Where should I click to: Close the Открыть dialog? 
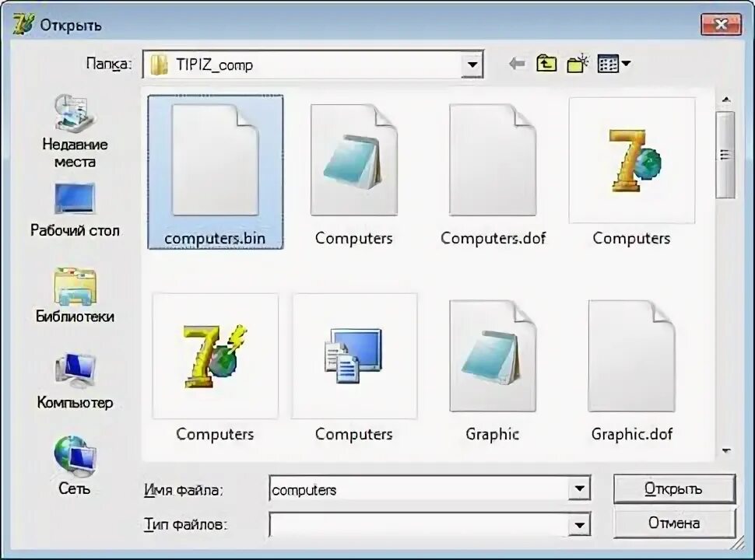[x=721, y=24]
